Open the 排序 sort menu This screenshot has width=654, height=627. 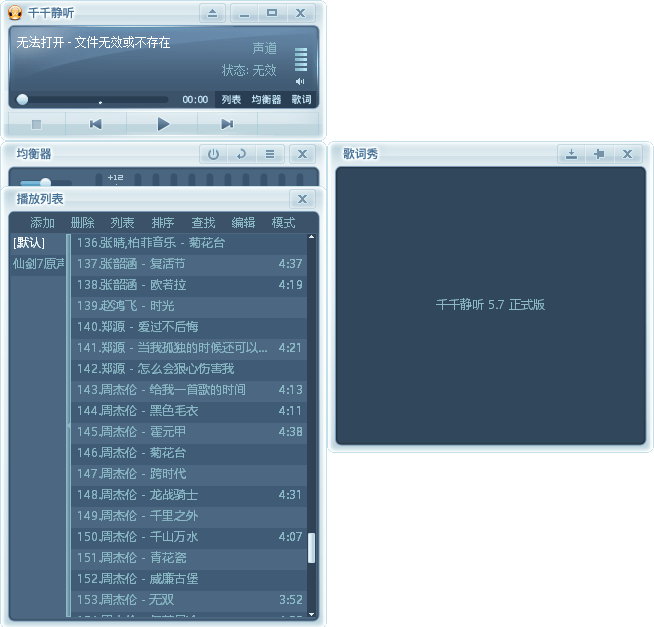(x=163, y=223)
